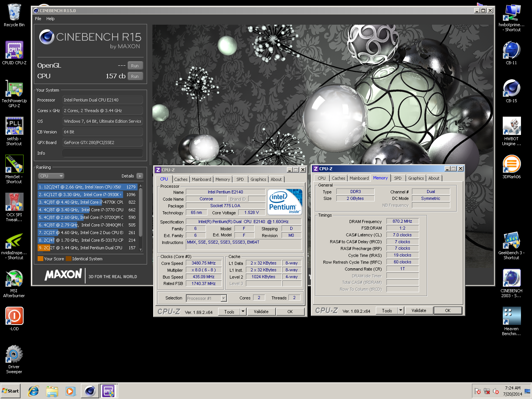
Task: Open the Recycle Bin desktop icon
Action: [14, 15]
